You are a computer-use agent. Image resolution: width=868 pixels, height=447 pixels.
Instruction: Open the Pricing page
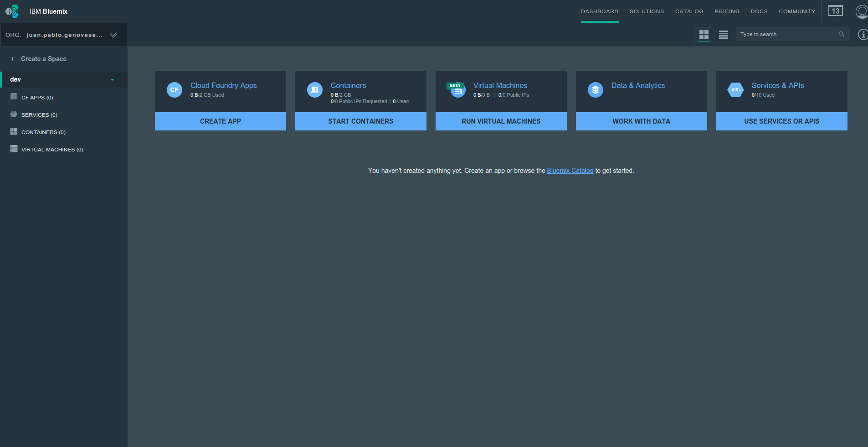(727, 11)
